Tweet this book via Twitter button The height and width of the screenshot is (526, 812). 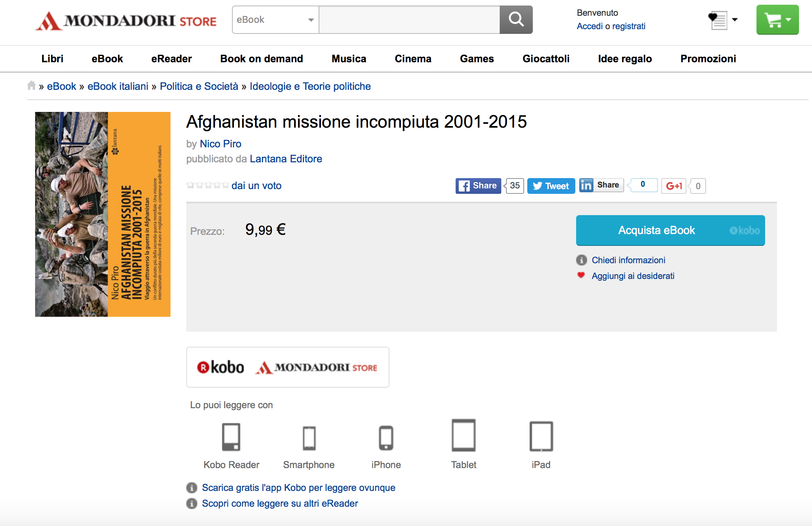pos(551,186)
